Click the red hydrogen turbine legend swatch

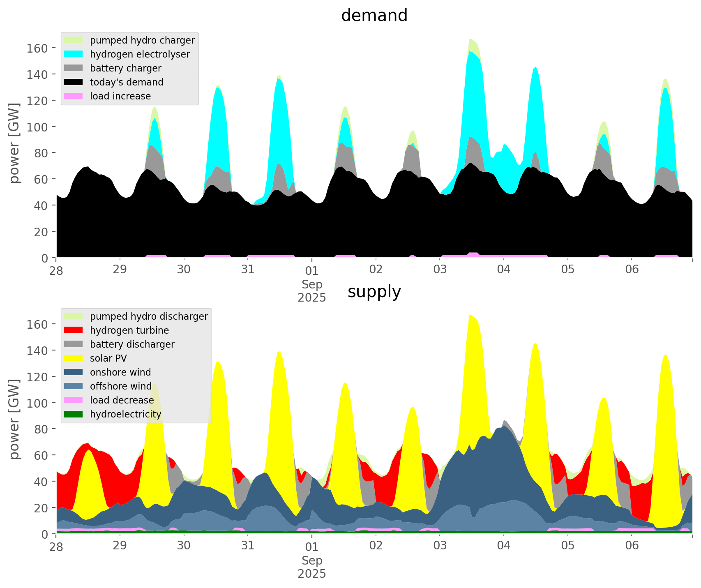tap(74, 330)
